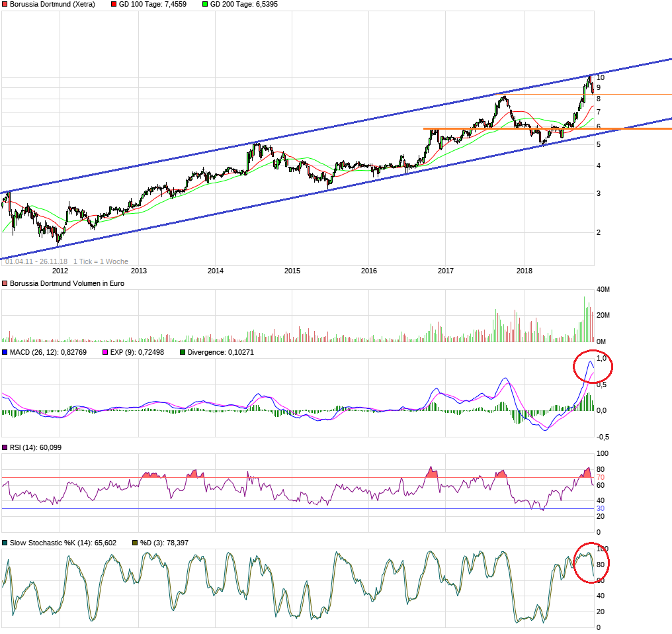This screenshot has height=634, width=672.
Task: Click the green Divergence legend swatch
Action: 183,352
